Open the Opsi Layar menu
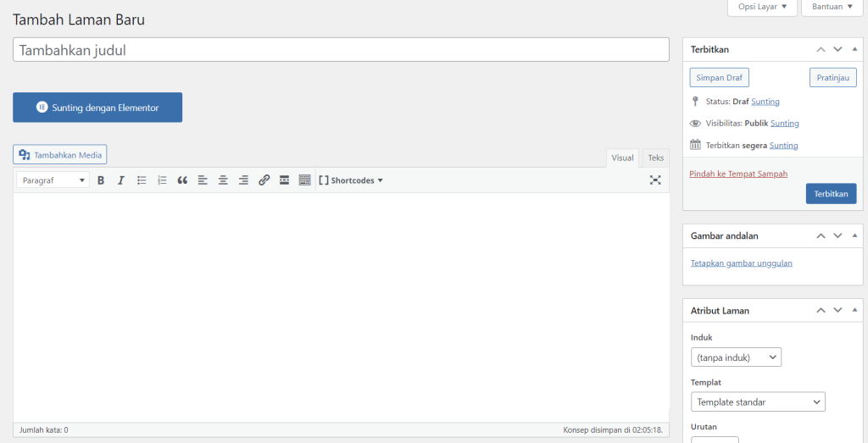Viewport: 868px width, 443px height. pos(762,7)
